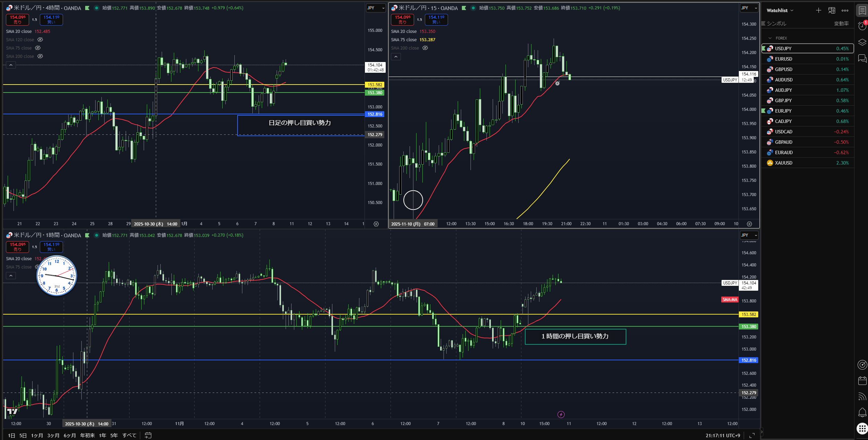Open the JPY currency dropdown on 4-hour chart
Viewport: 868px width, 440px height.
coord(376,8)
